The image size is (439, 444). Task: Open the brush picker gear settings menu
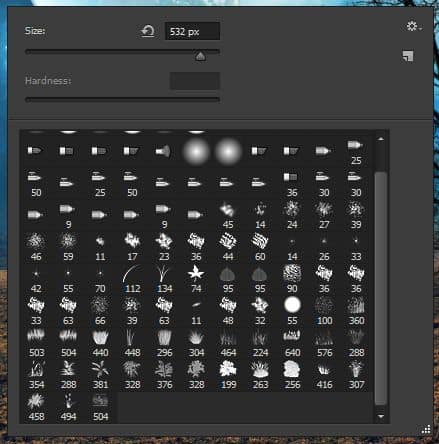click(x=414, y=27)
